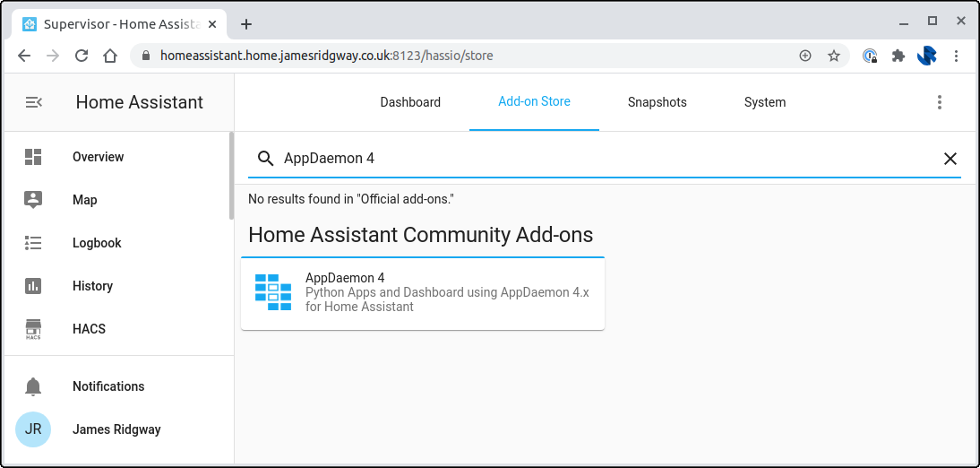Open the Chrome three-dot menu
The width and height of the screenshot is (980, 468).
tap(956, 56)
